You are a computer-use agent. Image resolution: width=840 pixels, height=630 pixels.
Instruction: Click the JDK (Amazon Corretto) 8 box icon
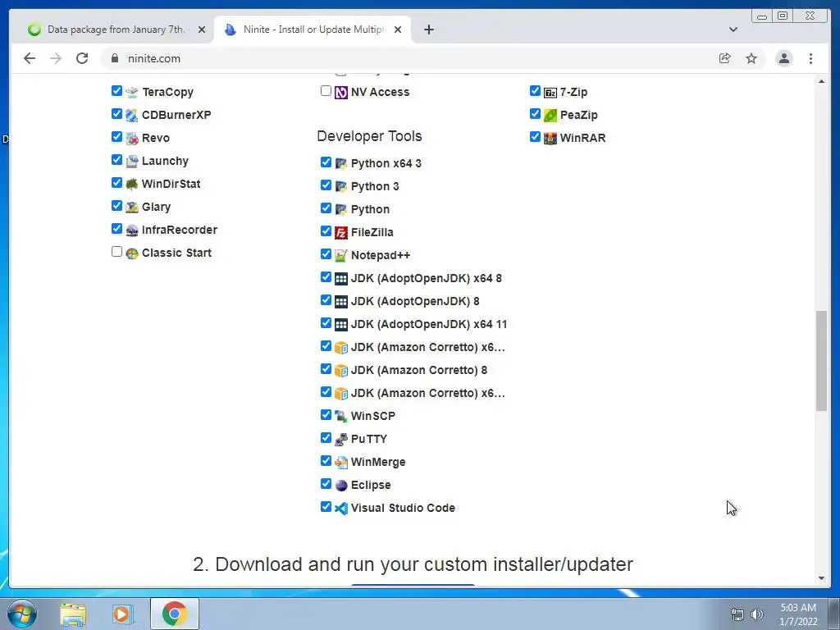[341, 370]
